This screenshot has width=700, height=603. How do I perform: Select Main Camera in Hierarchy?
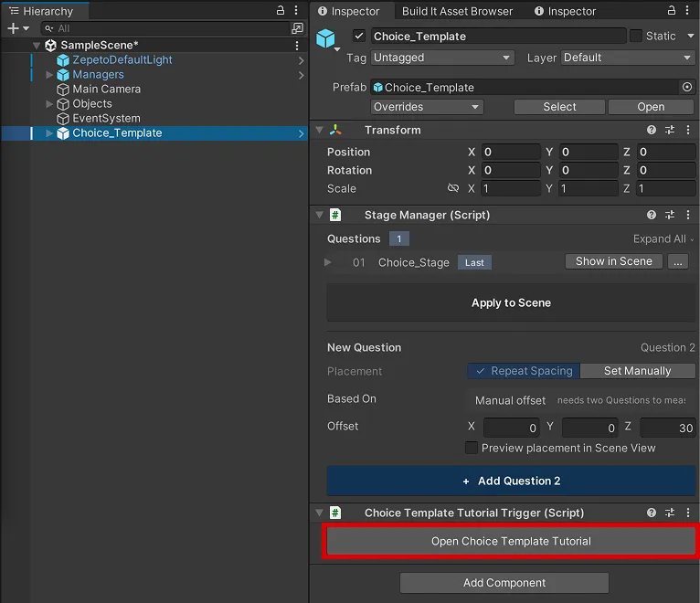tap(106, 90)
